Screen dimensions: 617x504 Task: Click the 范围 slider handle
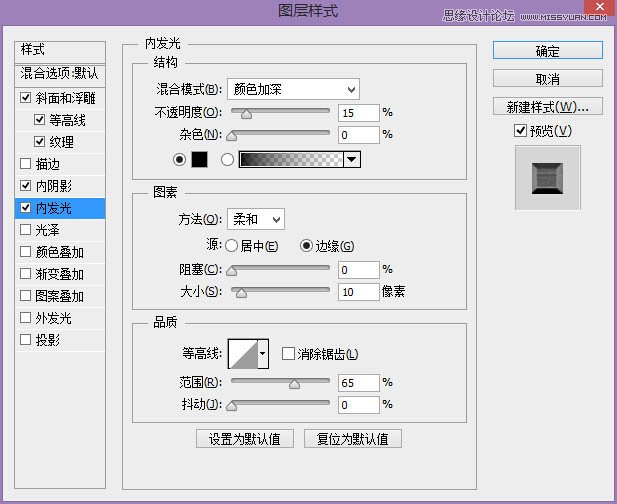[x=294, y=384]
